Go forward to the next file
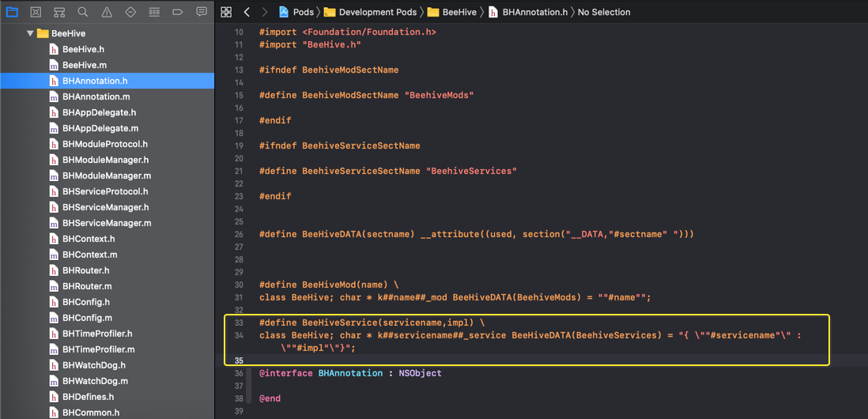This screenshot has width=868, height=419. pyautogui.click(x=265, y=12)
